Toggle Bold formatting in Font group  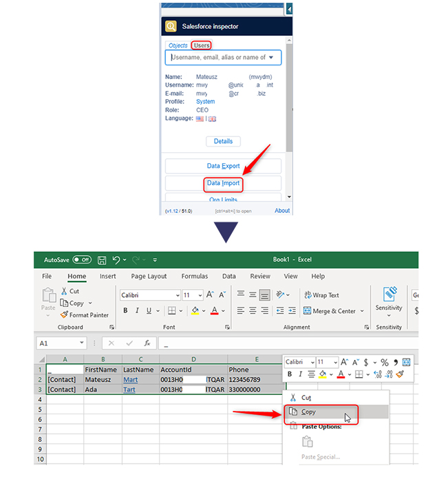coord(126,311)
